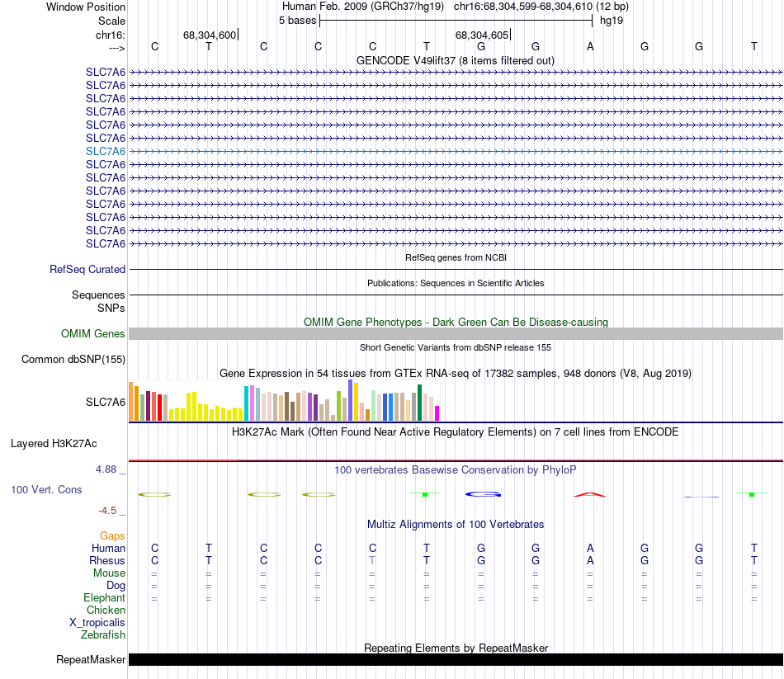Viewport: 784px width, 679px height.
Task: Open 'Short Genetic Variants from dbSNP release 155'
Action: click(x=456, y=347)
